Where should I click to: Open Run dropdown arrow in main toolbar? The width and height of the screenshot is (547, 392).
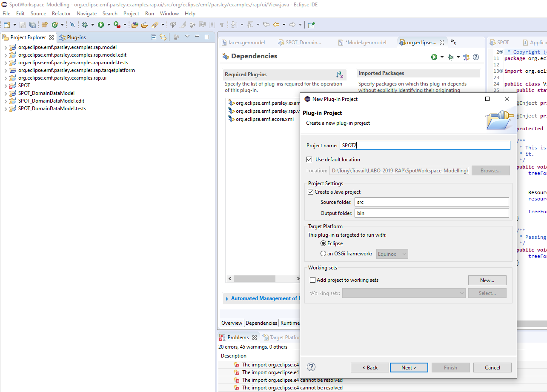pyautogui.click(x=108, y=25)
